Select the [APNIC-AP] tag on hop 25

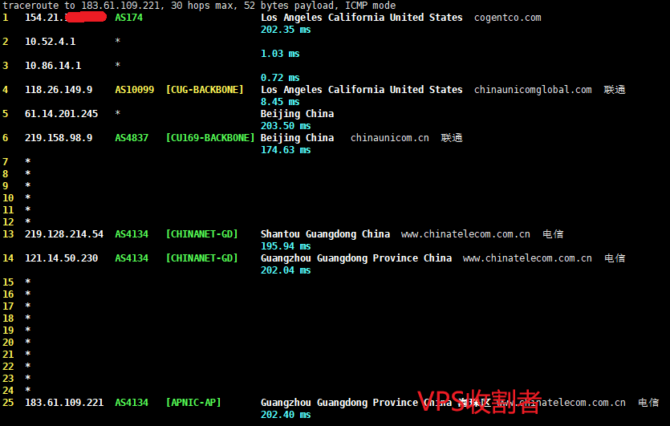pos(193,402)
